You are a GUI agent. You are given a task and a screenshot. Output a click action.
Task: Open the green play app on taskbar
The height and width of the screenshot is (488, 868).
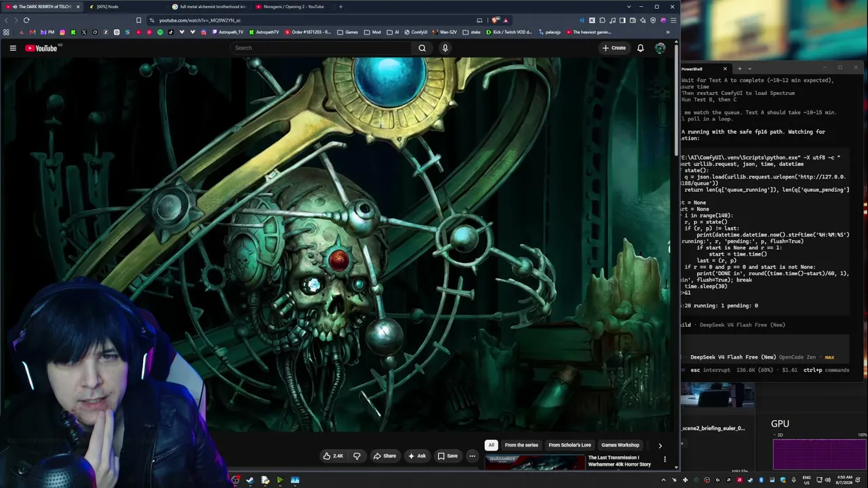[x=280, y=481]
